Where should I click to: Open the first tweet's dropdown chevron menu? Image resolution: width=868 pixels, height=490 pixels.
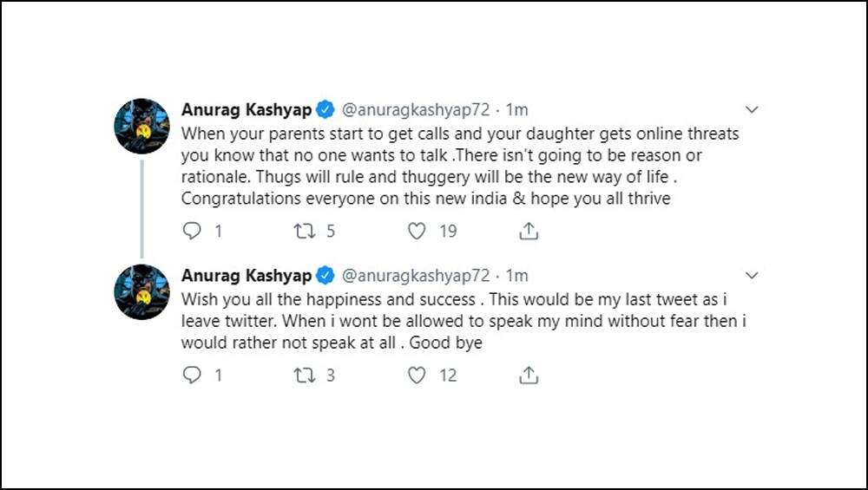click(751, 109)
